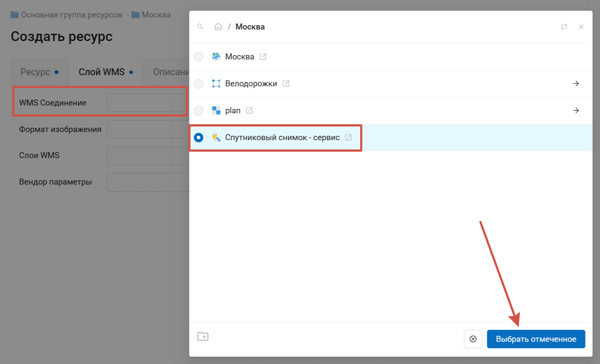Open Спутниковый снимок external link icon
600x364 pixels.
tap(348, 138)
